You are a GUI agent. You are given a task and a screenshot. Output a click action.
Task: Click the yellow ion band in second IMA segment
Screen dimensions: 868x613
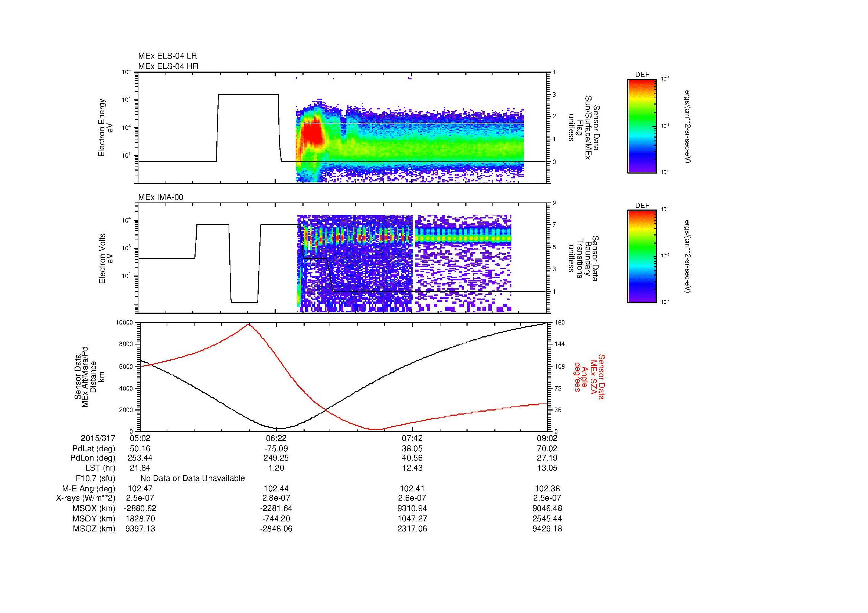point(463,239)
